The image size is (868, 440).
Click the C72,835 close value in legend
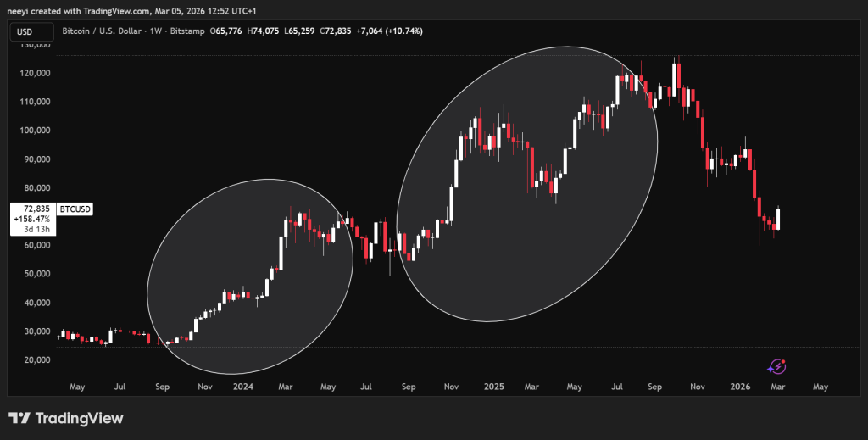337,31
